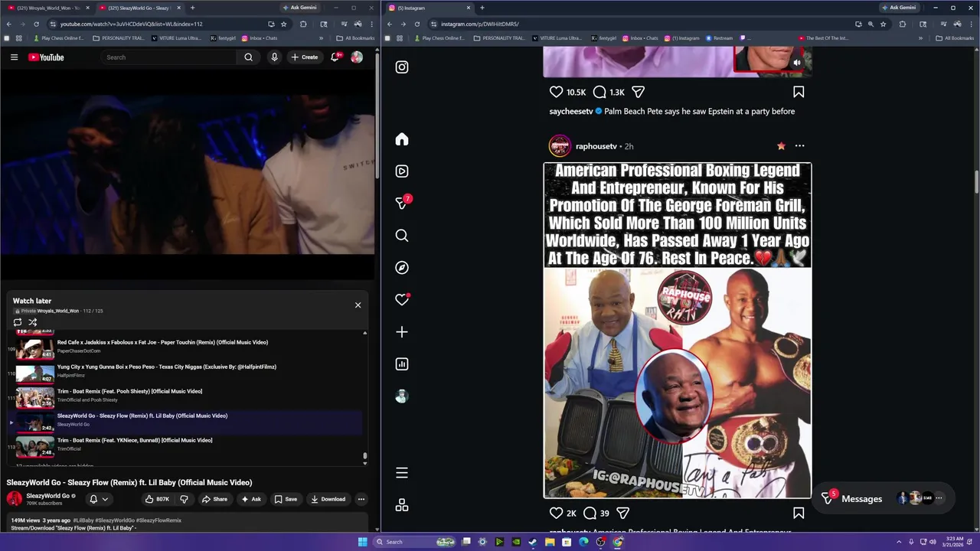Bookmark this page star in YouTube window
Image resolution: width=980 pixels, height=551 pixels.
[283, 24]
